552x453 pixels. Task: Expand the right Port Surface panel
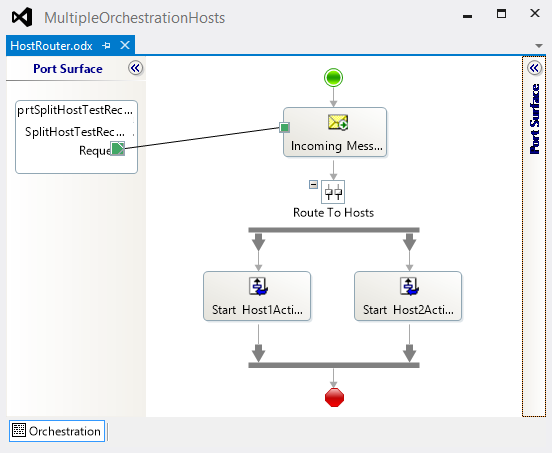click(x=534, y=68)
